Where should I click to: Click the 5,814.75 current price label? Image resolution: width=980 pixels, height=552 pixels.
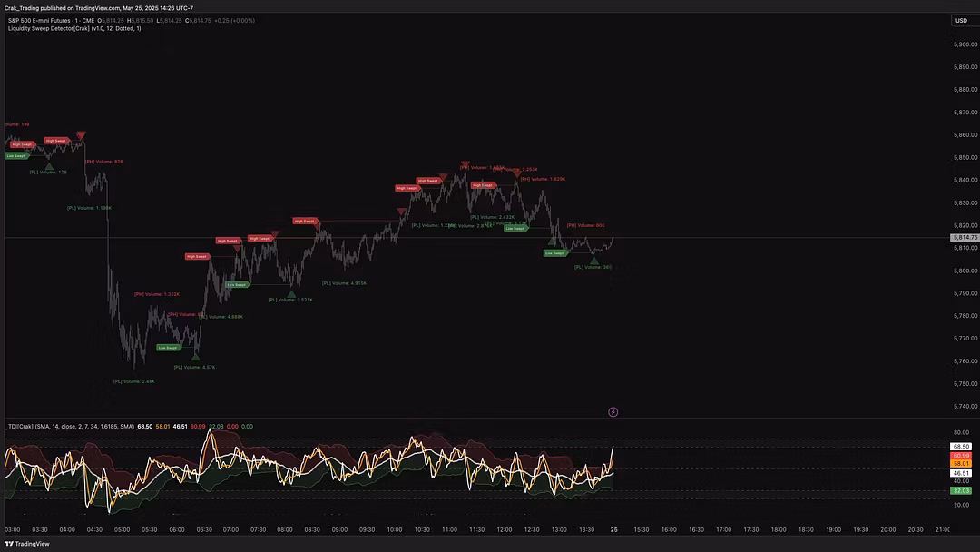(x=963, y=237)
